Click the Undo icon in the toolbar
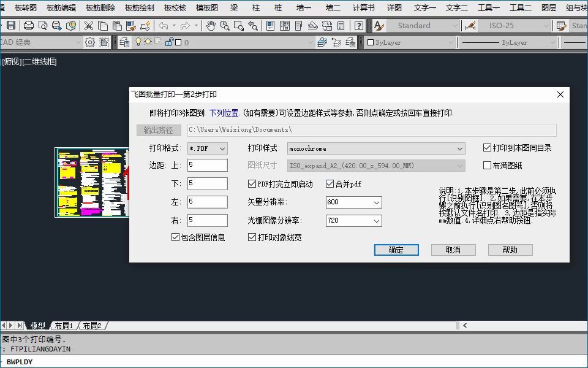 coord(163,26)
